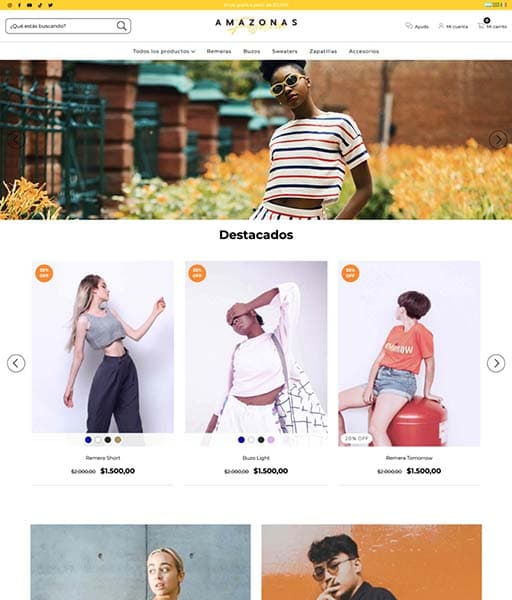The height and width of the screenshot is (600, 512).
Task: Go to the Remeras category
Action: [219, 51]
